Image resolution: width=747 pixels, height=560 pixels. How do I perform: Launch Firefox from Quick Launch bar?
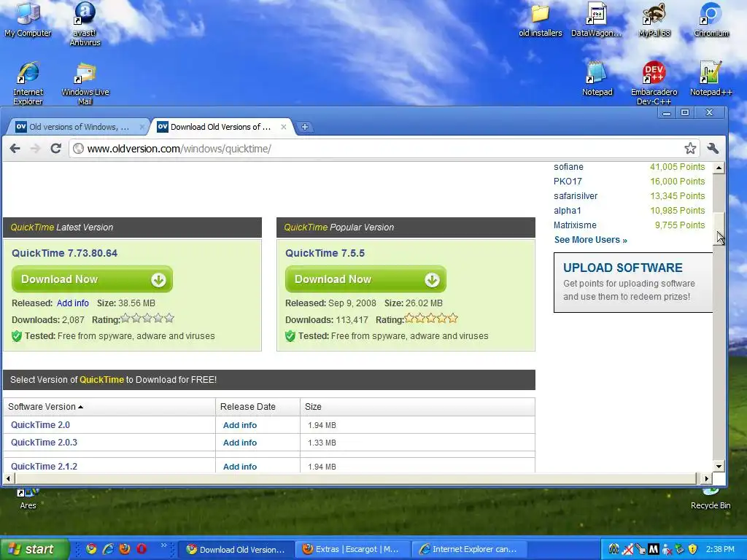point(125,549)
